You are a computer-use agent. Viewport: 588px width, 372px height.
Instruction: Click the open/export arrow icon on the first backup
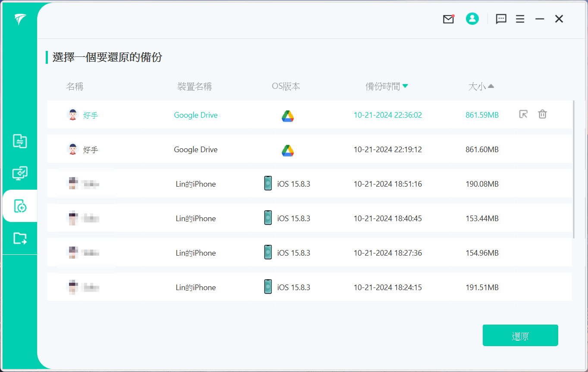point(523,114)
